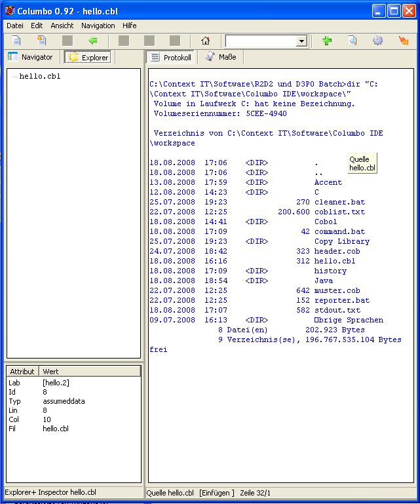Click the gear settings icon in toolbar
This screenshot has width=420, height=504.
coord(377,41)
